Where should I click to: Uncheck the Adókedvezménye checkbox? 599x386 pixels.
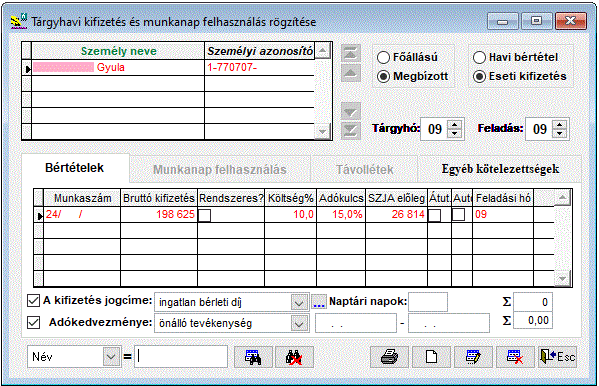(x=33, y=323)
